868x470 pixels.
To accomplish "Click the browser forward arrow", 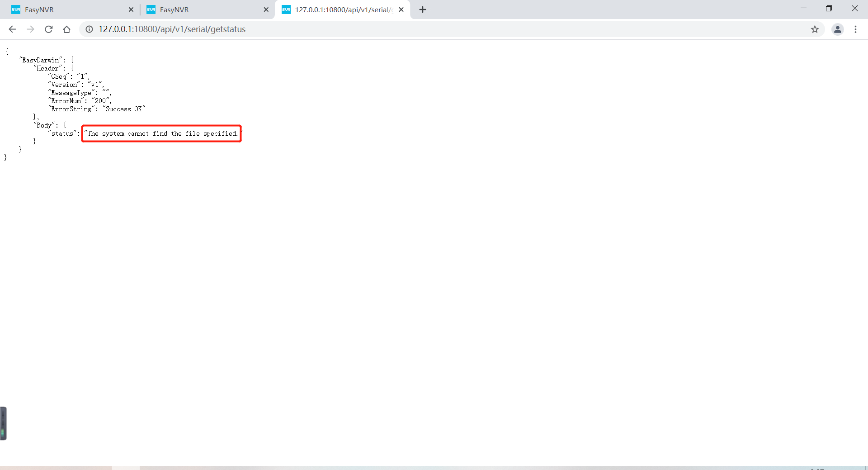I will coord(30,29).
